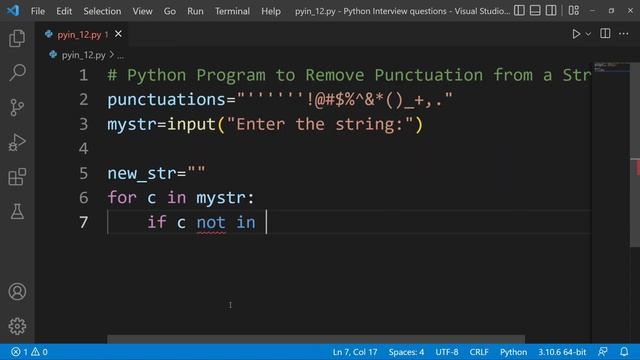The width and height of the screenshot is (640, 360).
Task: Click line number 1 in the gutter
Action: [84, 76]
